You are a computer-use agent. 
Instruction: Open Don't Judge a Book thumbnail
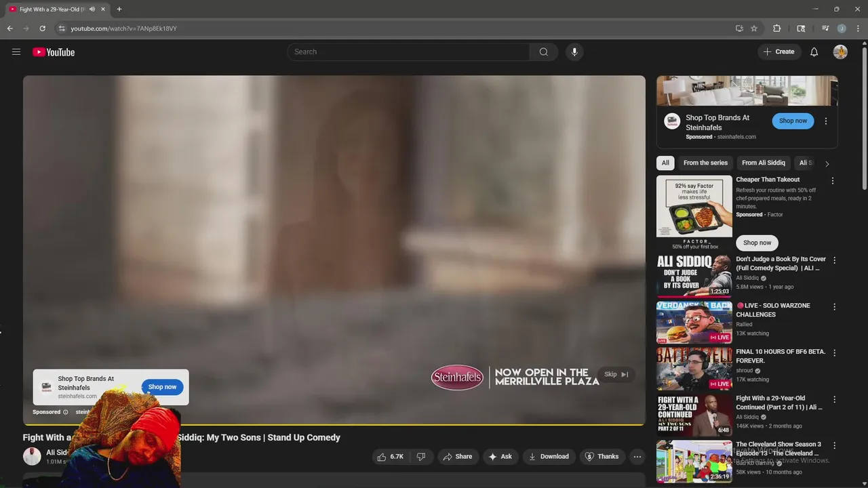(694, 275)
